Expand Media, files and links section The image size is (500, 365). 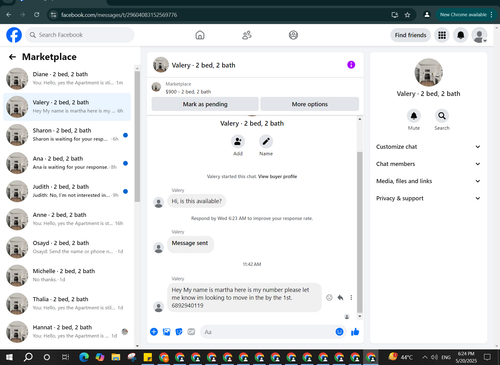pyautogui.click(x=428, y=181)
